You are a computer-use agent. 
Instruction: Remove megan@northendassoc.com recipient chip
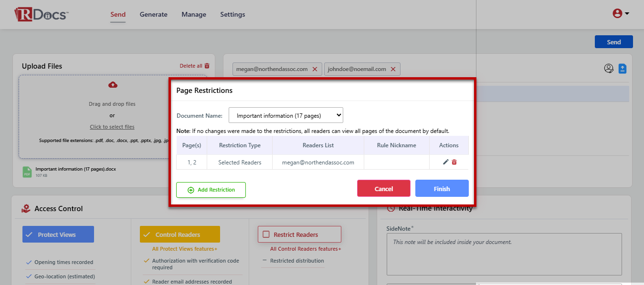315,69
